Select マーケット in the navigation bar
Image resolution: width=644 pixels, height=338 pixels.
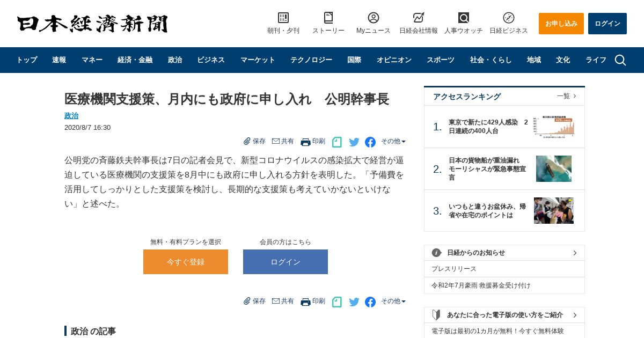click(258, 60)
